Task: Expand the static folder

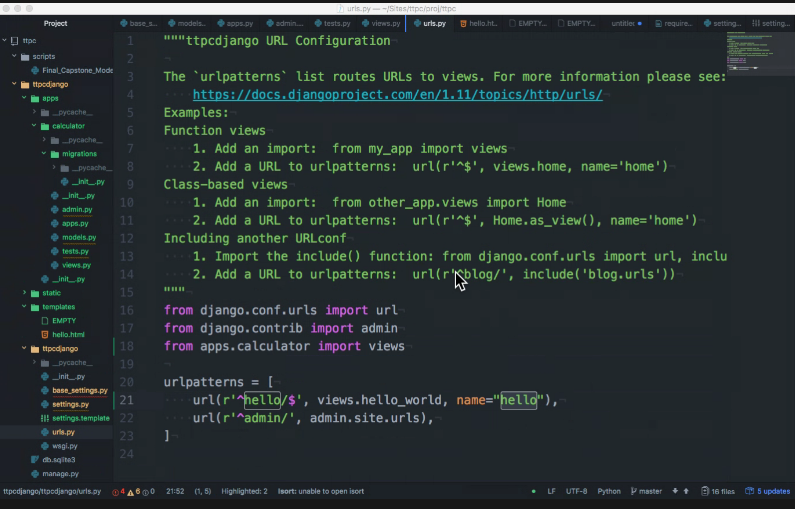Action: point(24,293)
